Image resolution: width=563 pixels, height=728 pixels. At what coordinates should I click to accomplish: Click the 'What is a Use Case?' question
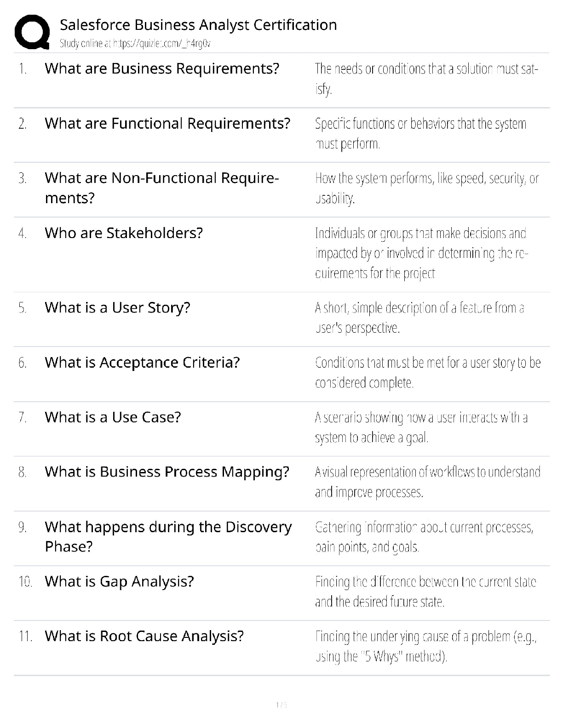pos(113,417)
